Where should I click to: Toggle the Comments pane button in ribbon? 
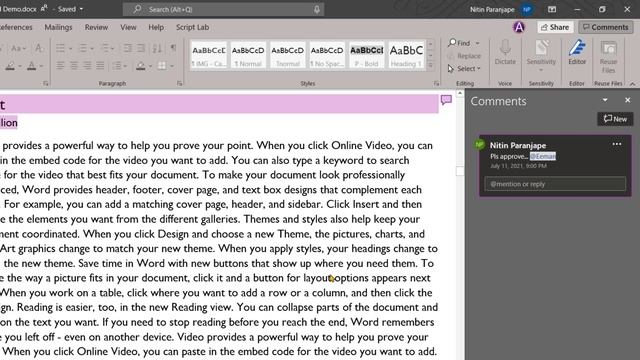(x=606, y=27)
